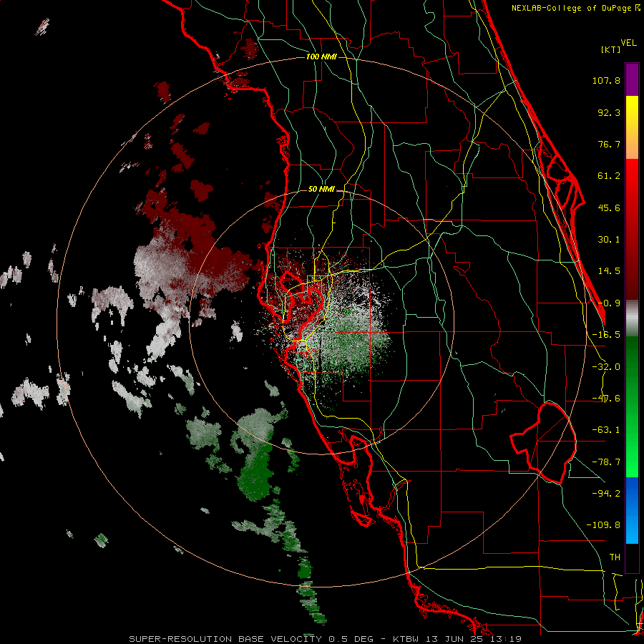Select the -94.2 velocity scale value
Image resolution: width=644 pixels, height=644 pixels.
(x=606, y=493)
